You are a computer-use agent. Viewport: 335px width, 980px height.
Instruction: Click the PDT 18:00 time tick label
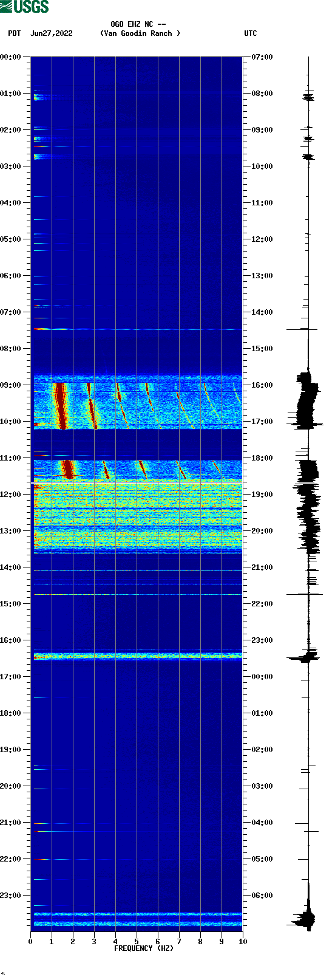click(11, 713)
